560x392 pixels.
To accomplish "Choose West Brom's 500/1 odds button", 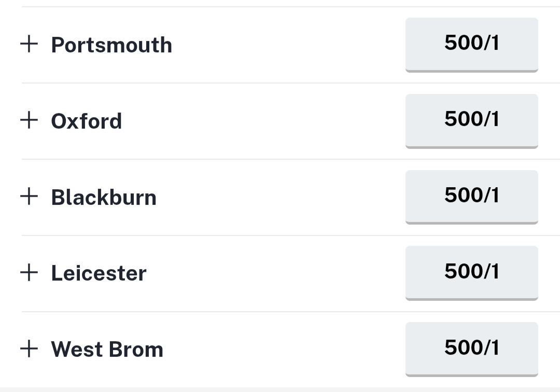I will pos(471,348).
